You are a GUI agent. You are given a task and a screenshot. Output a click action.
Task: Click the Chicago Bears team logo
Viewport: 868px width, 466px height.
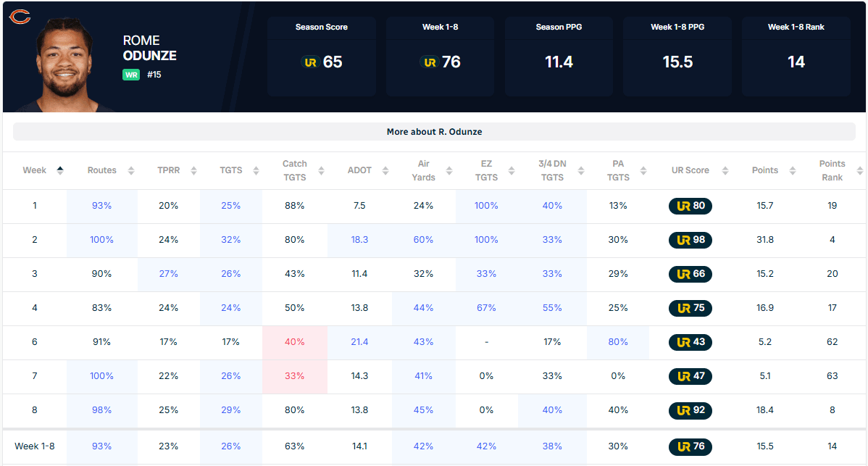[x=20, y=17]
